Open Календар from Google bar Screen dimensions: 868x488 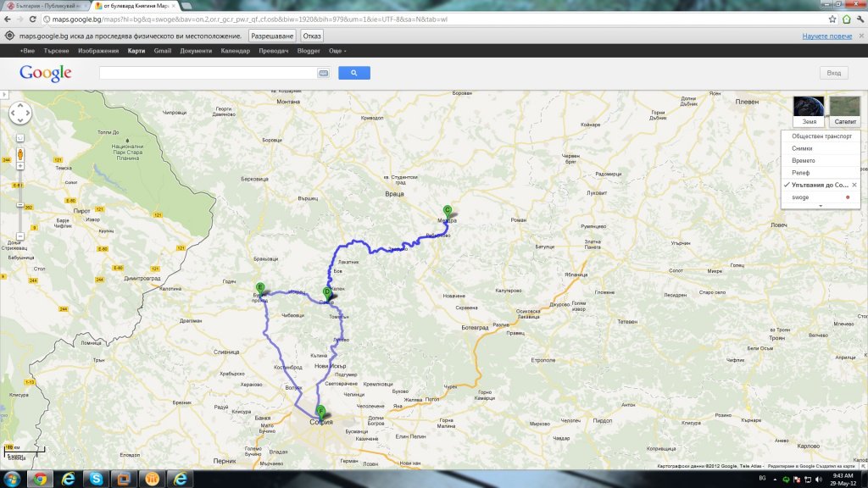236,51
